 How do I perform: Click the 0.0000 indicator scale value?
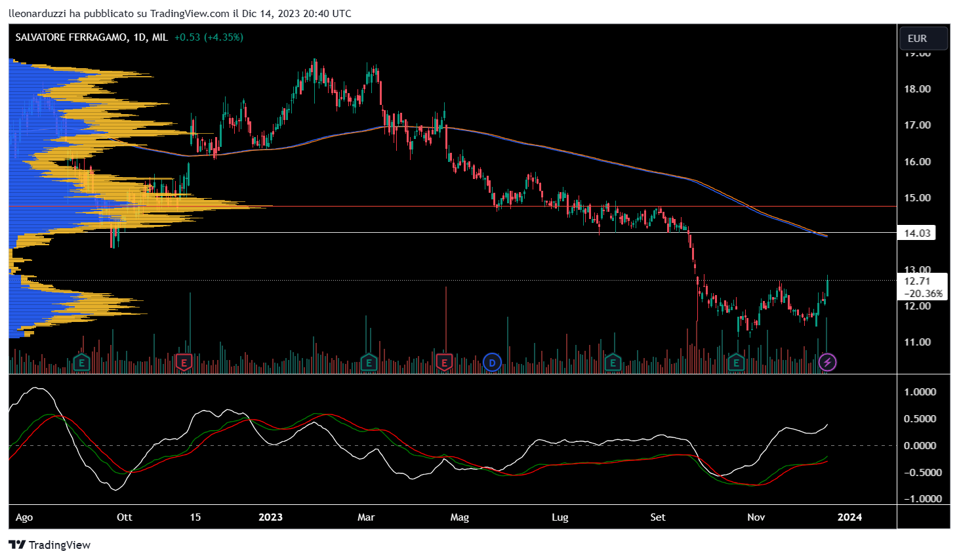coord(920,446)
